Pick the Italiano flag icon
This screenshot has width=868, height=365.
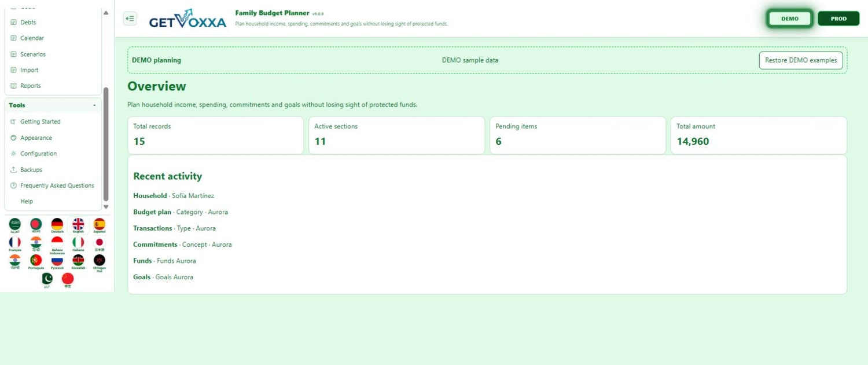click(x=78, y=244)
